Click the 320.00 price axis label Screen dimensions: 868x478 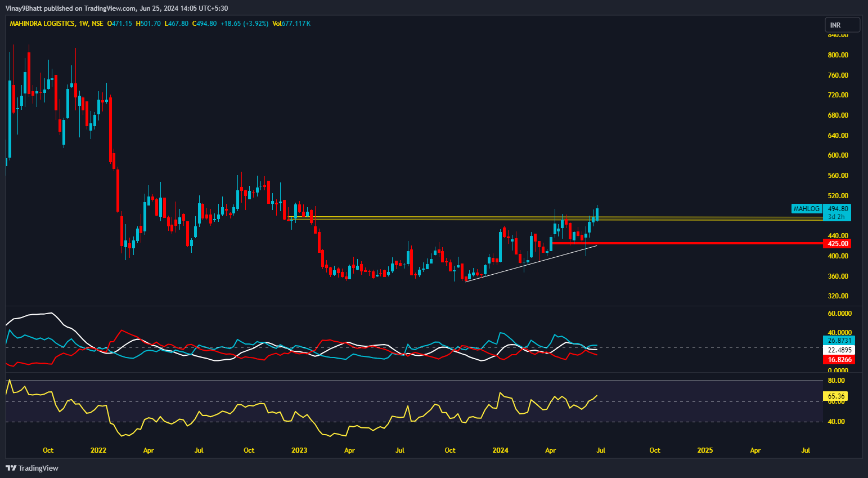(838, 296)
